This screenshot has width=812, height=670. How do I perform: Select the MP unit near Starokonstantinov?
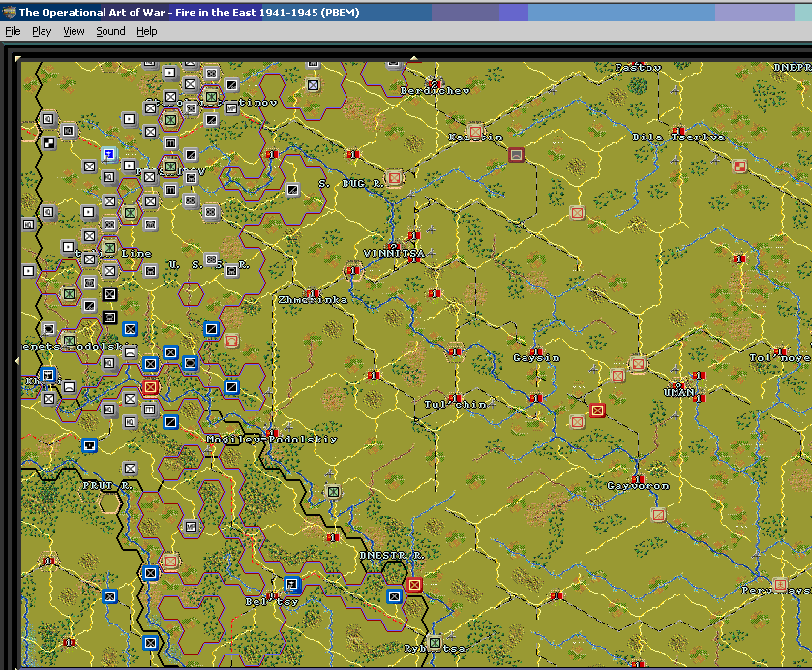coord(231,107)
